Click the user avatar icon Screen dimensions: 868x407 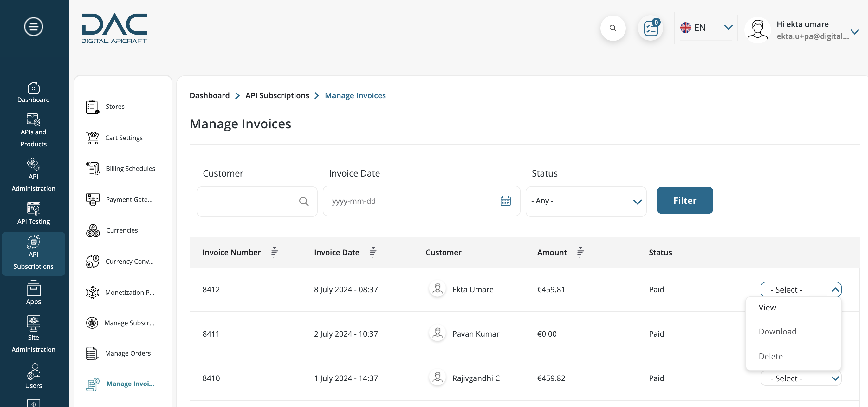click(757, 30)
